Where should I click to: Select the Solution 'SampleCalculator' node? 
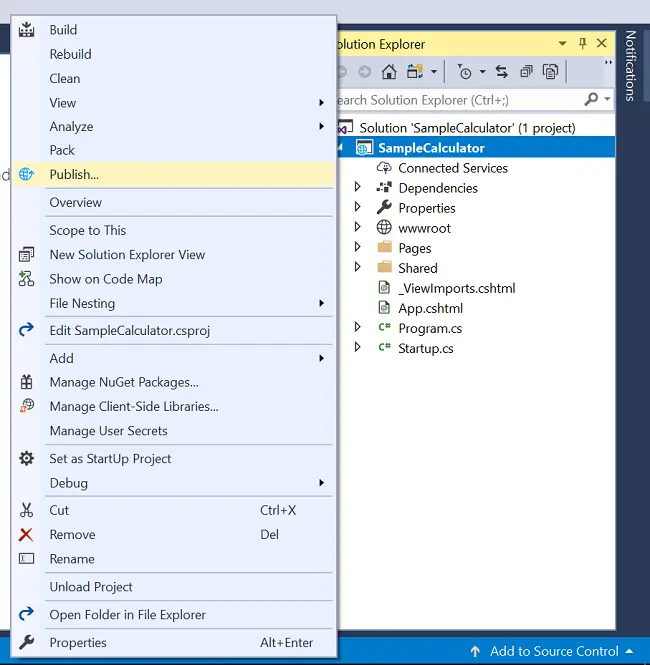[x=467, y=128]
